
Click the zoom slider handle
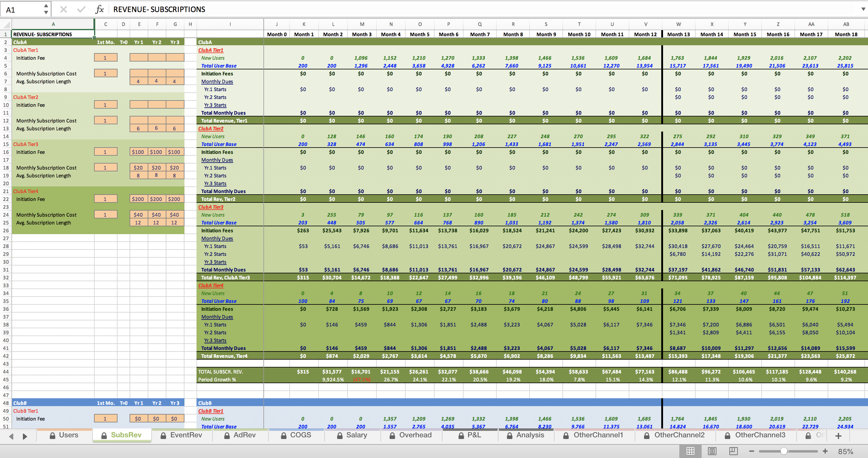(784, 451)
